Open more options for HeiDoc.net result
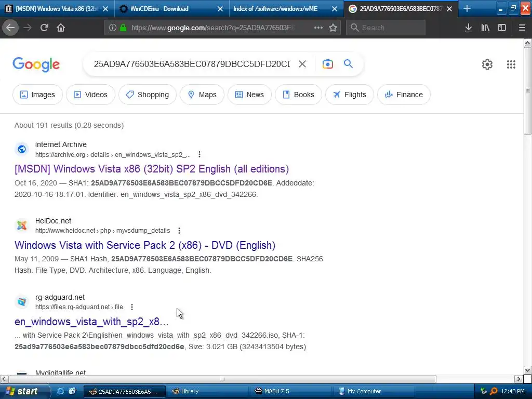Screen dimensions: 532x399 point(179,231)
